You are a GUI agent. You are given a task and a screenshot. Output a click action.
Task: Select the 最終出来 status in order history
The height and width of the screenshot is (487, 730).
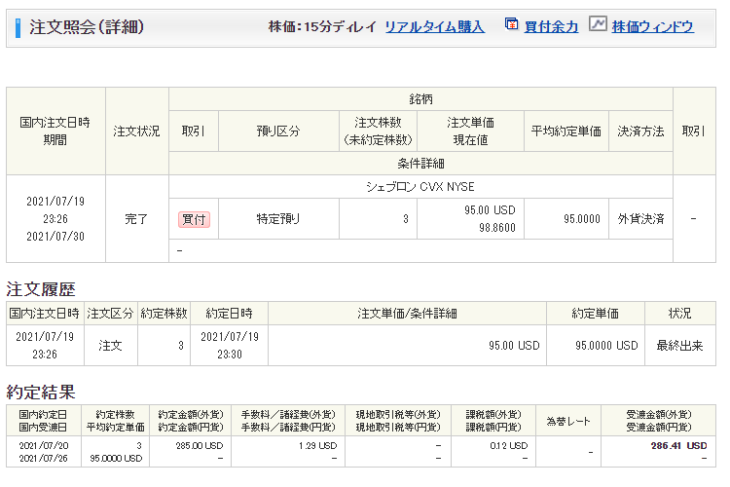click(679, 345)
